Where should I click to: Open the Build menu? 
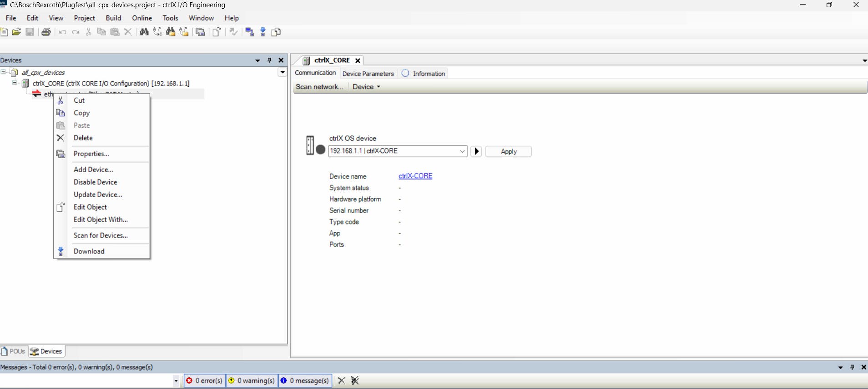coord(113,18)
